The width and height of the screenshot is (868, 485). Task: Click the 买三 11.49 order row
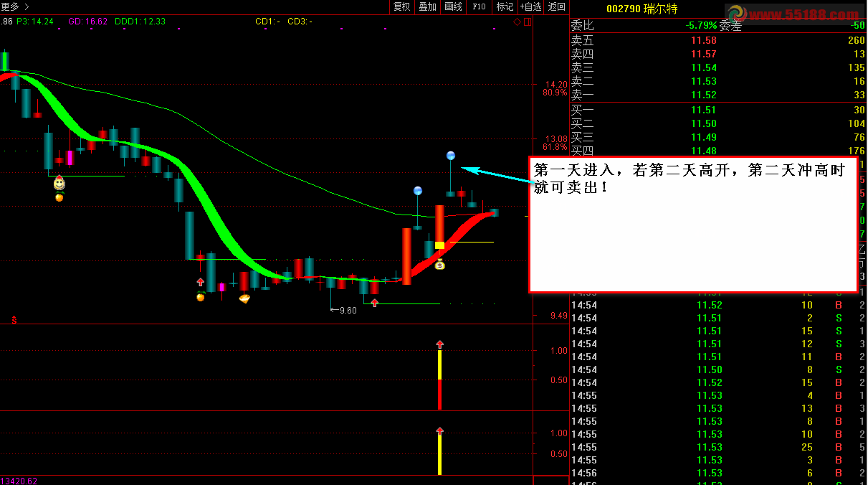718,137
